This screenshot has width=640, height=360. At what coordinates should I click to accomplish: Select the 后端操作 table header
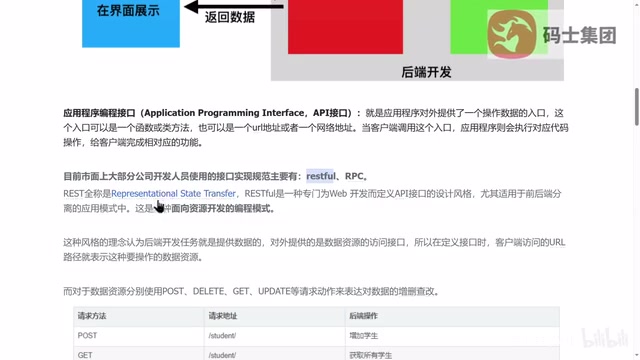point(363,316)
